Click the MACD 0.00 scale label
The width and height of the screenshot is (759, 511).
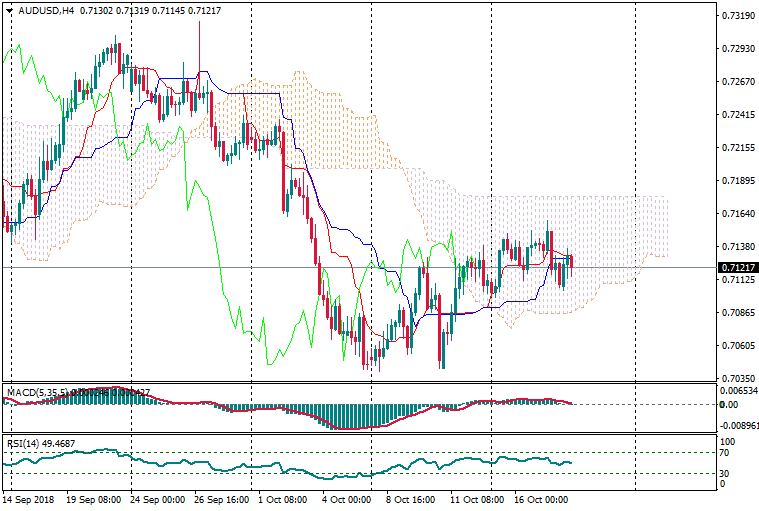coord(729,404)
